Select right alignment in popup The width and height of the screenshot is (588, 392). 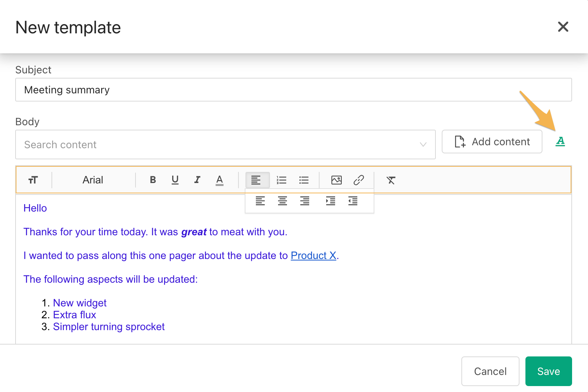[x=305, y=201]
